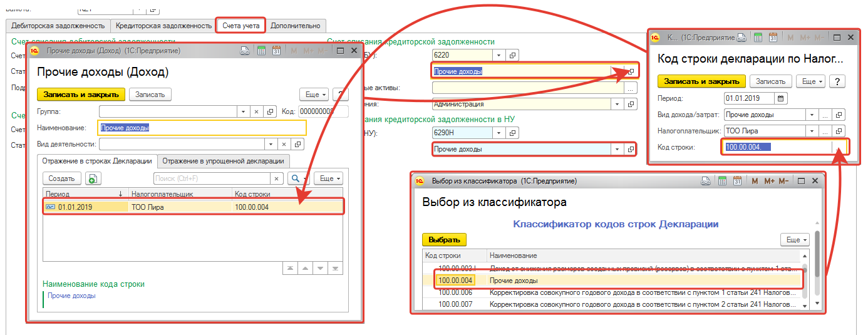Open date picker next to Период 01.01.2019
Image resolution: width=868 pixels, height=335 pixels.
(x=780, y=98)
